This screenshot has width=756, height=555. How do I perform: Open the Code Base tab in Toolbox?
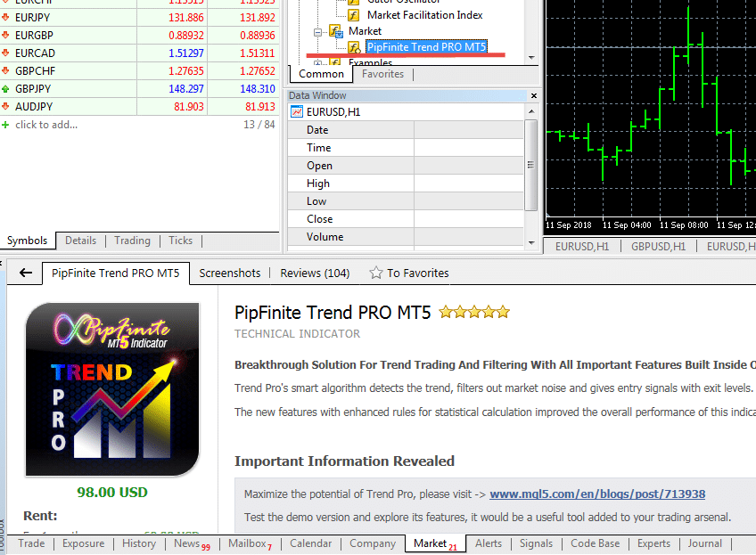595,543
